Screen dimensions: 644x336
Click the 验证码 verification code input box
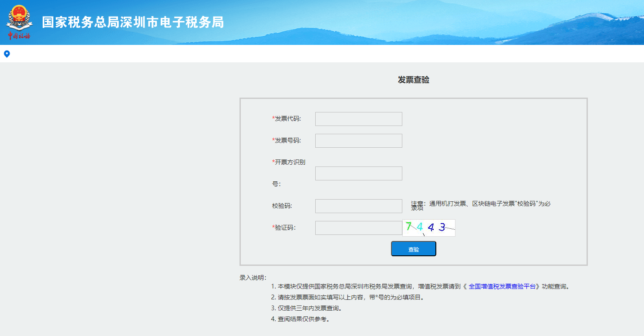pyautogui.click(x=358, y=227)
